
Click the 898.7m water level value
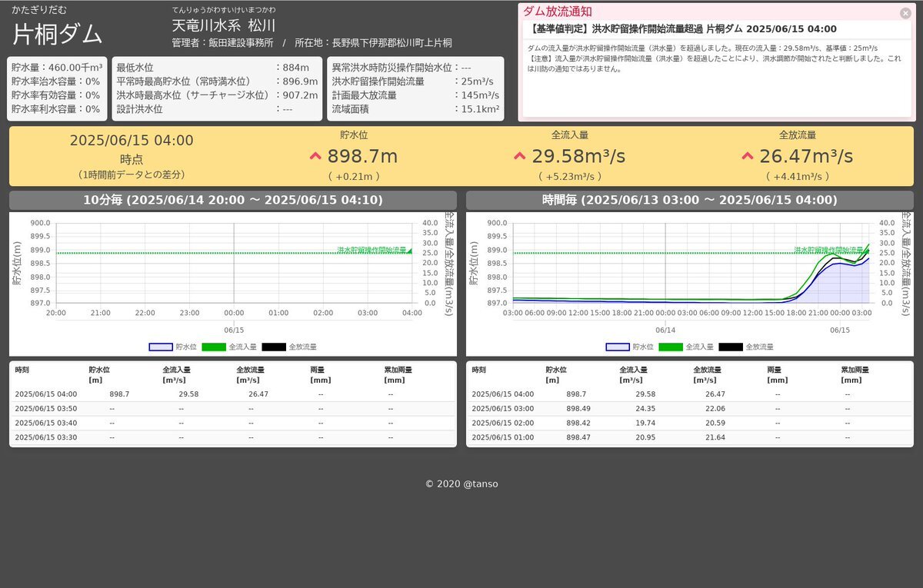(x=362, y=157)
